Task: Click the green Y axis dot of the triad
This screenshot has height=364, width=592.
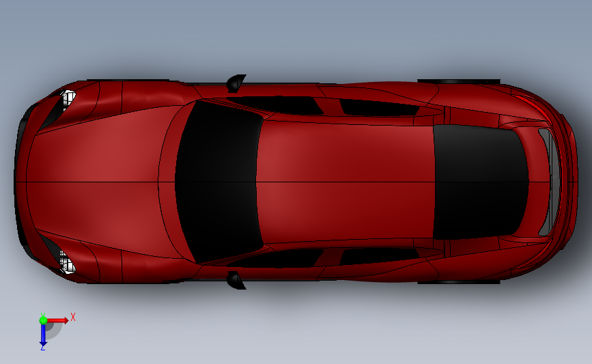Action: (43, 320)
